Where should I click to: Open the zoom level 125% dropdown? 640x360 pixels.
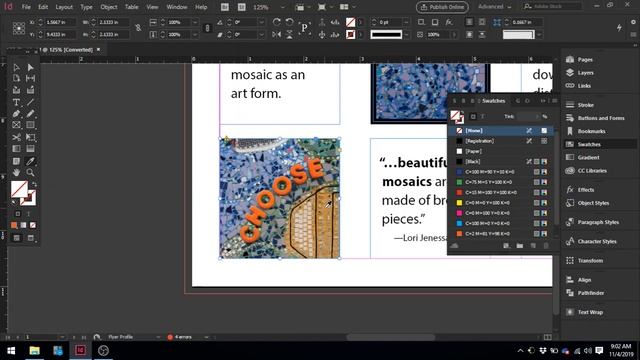click(x=282, y=7)
